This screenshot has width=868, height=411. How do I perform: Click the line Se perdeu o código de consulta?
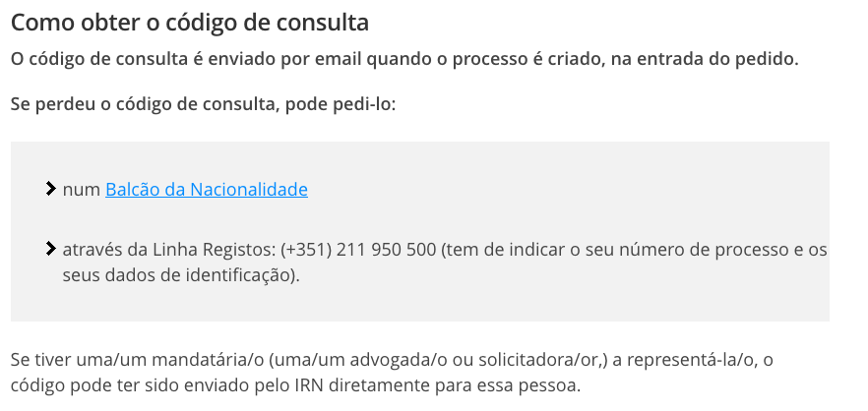pyautogui.click(x=203, y=103)
